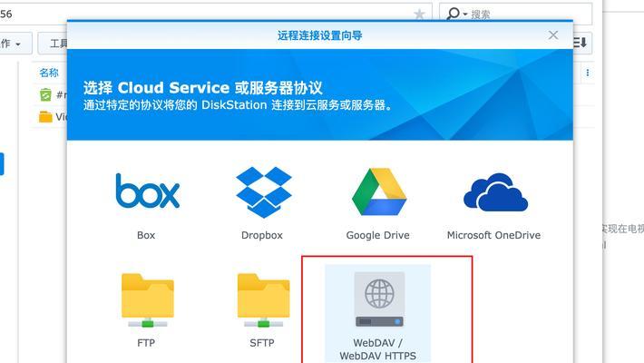Choose the Dropbox cloud service icon
644x363 pixels.
[264, 192]
